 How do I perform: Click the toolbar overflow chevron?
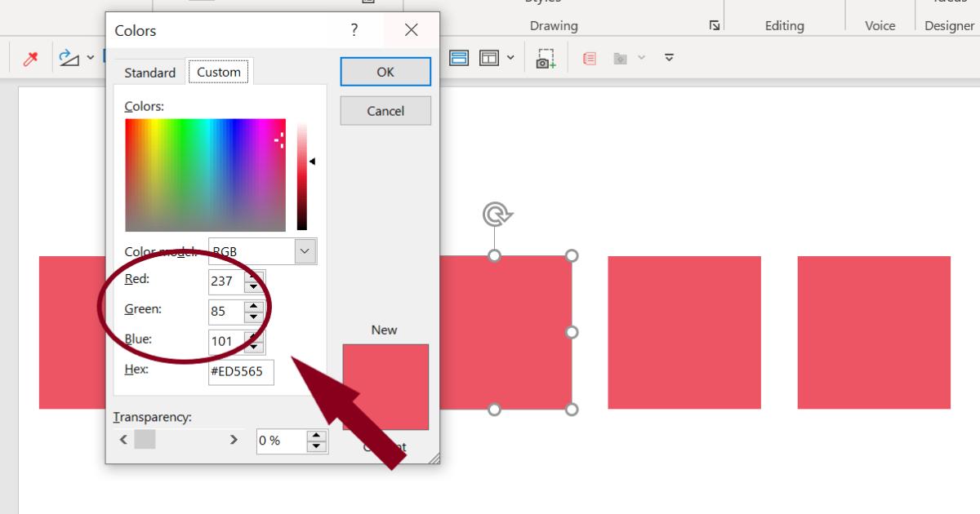point(668,58)
